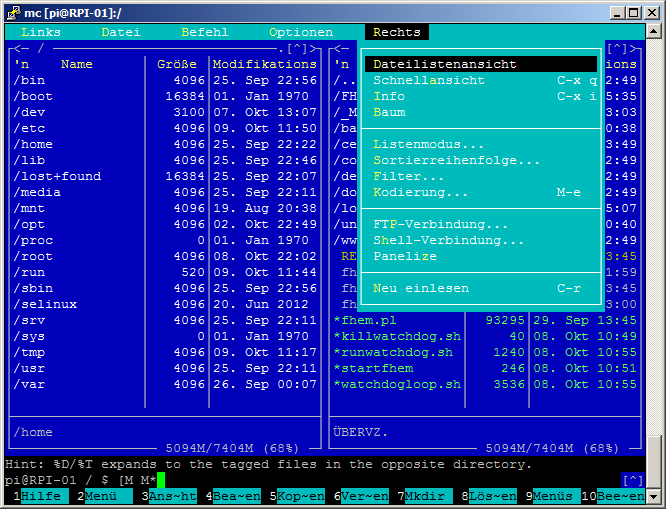Click the 10 Bee~en quit button

click(620, 496)
